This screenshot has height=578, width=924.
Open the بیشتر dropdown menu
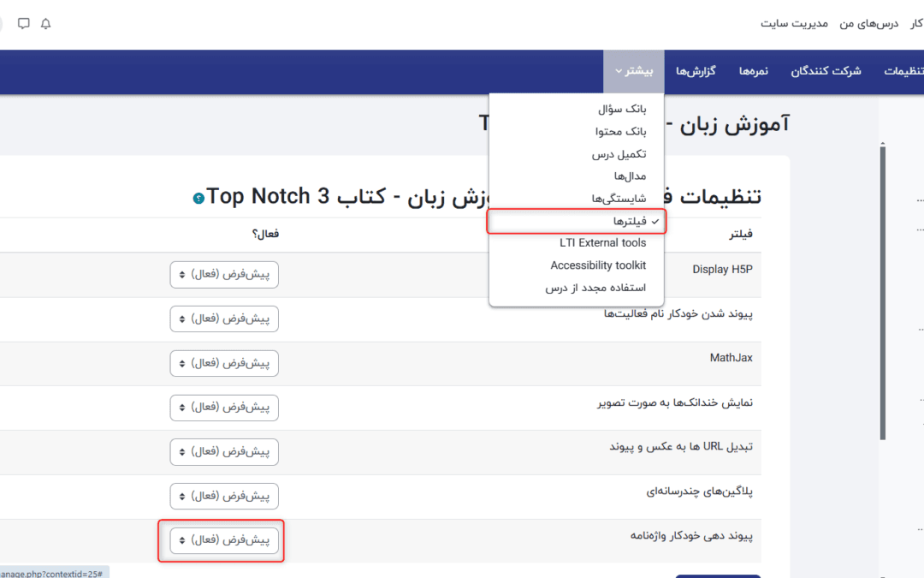(x=633, y=71)
